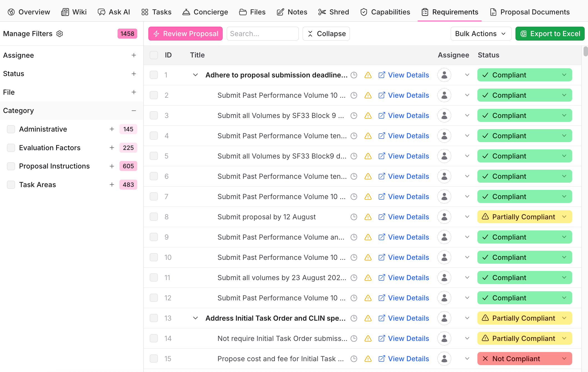Open the Capabilities tab
Image resolution: width=588 pixels, height=372 pixels.
(385, 12)
